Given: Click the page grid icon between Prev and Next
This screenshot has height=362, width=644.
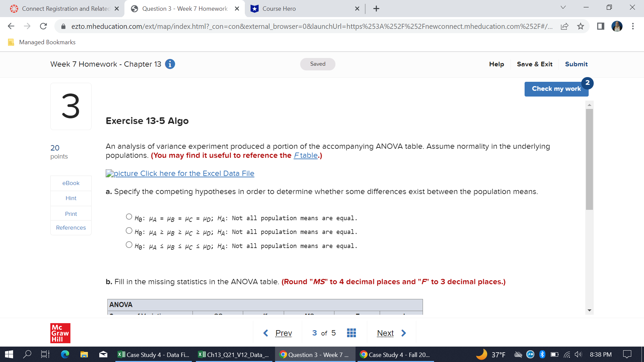Looking at the screenshot, I should coord(351,333).
